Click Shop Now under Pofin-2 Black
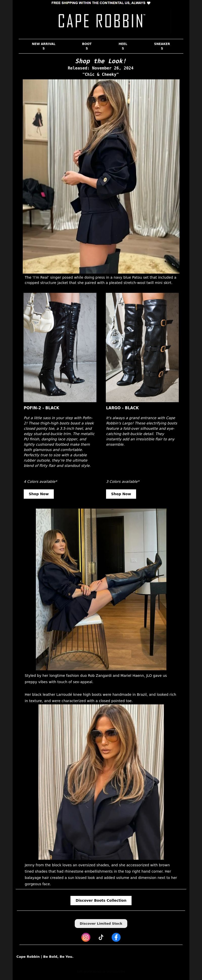Image resolution: width=202 pixels, height=980 pixels. pos(39,494)
